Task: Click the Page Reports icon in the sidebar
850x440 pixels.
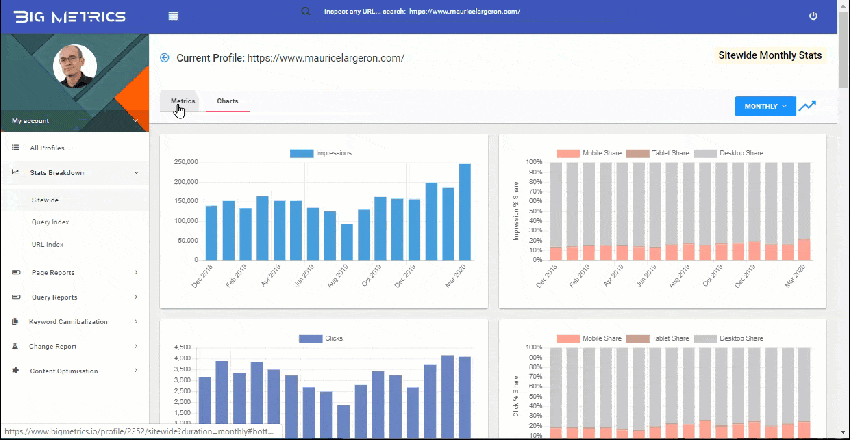Action: [x=16, y=272]
